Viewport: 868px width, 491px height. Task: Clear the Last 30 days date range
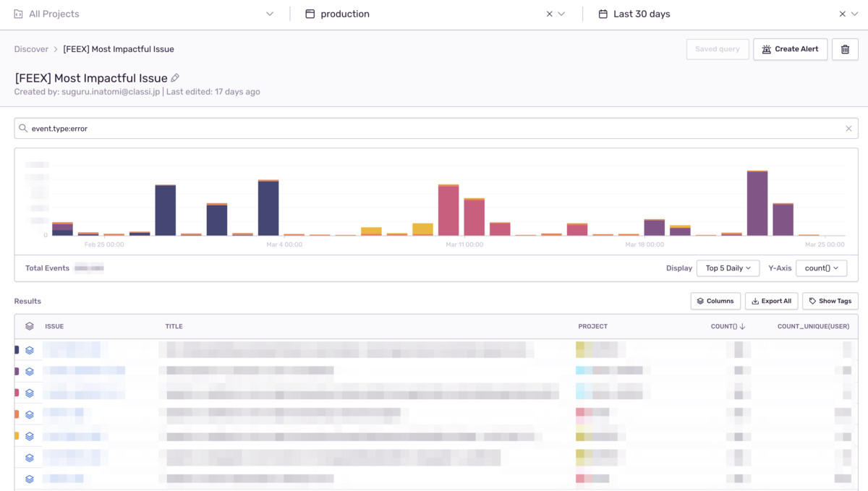pyautogui.click(x=842, y=14)
